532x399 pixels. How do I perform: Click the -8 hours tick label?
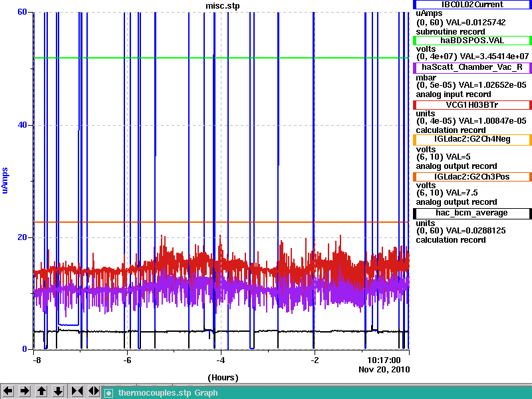[37, 360]
